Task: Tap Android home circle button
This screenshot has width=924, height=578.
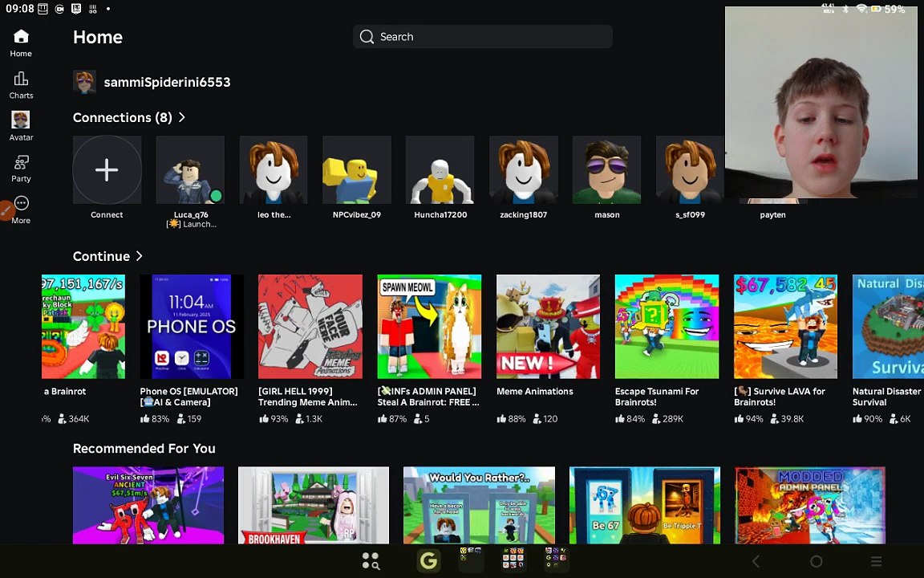Action: click(x=817, y=561)
